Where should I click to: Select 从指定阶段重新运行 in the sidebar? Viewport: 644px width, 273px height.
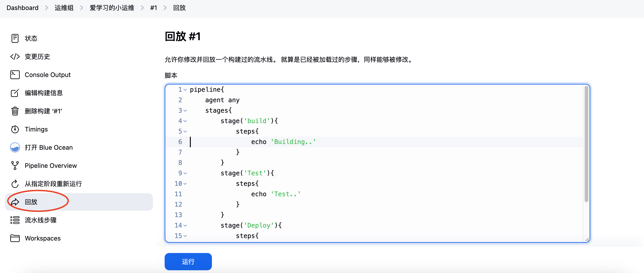(x=53, y=184)
